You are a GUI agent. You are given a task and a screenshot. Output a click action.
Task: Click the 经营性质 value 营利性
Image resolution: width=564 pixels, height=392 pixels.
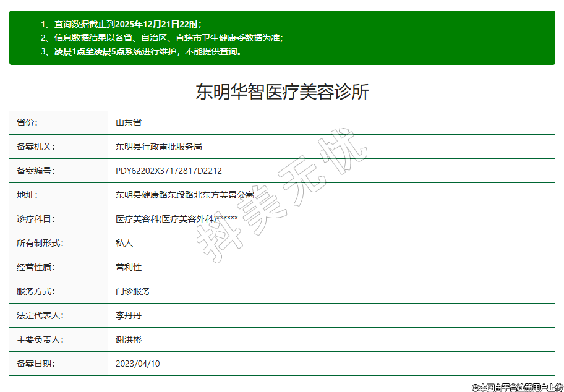tap(129, 267)
